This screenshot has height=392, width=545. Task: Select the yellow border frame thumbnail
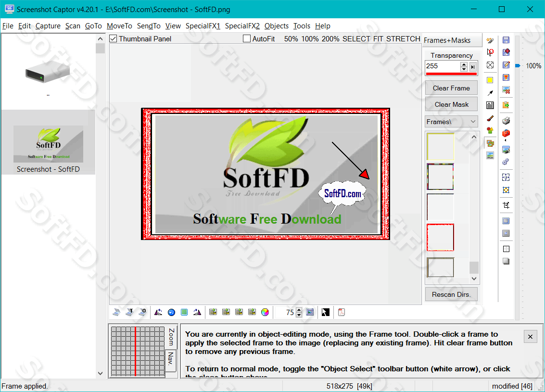pos(440,146)
